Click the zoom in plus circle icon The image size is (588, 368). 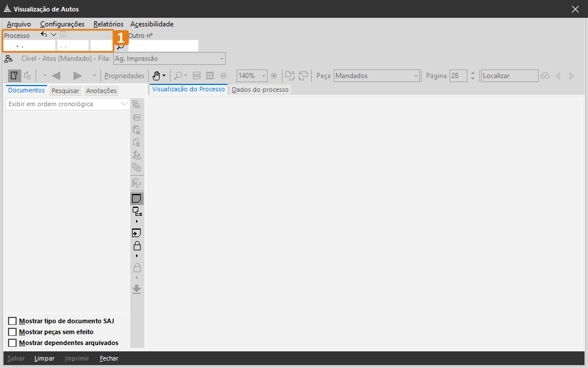pos(274,76)
